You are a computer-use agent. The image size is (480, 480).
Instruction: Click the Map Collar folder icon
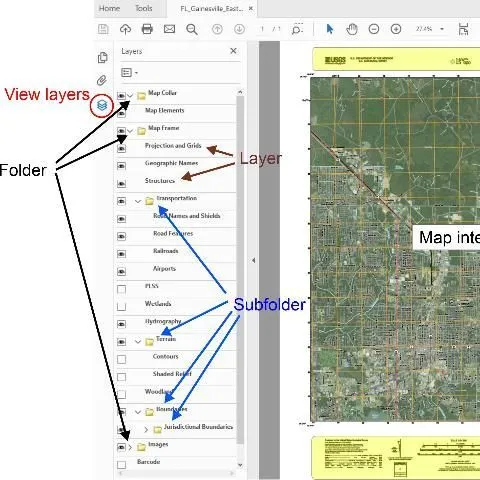[142, 96]
